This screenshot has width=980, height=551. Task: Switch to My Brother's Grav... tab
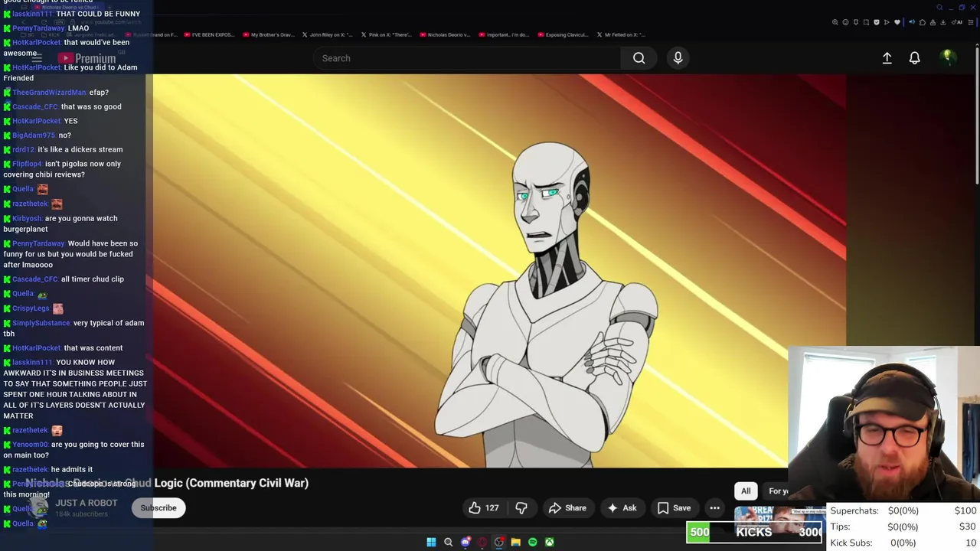[268, 34]
